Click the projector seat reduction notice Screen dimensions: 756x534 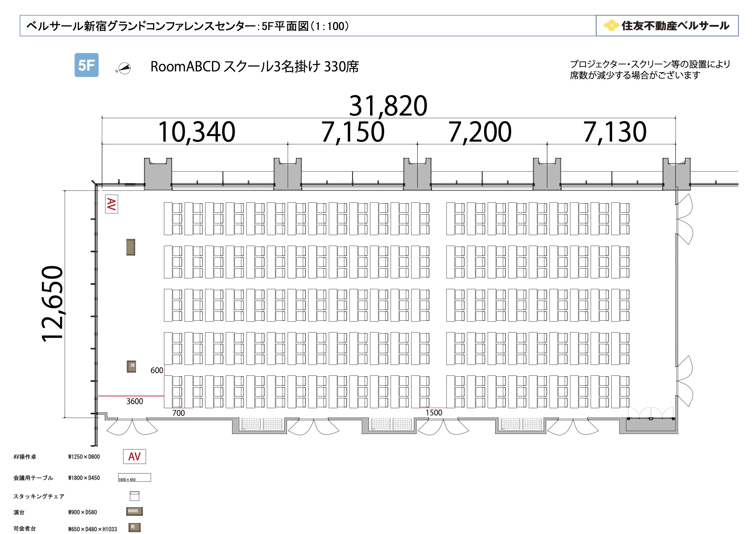[650, 69]
